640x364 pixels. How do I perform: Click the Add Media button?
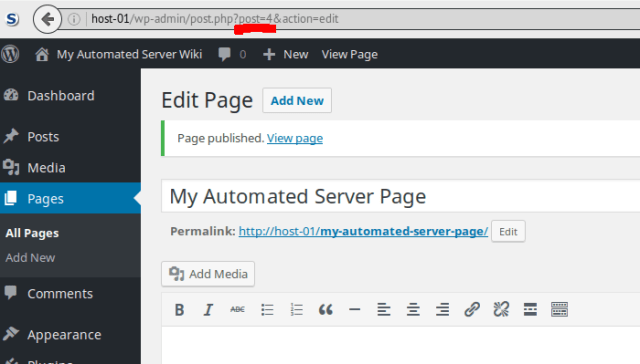pyautogui.click(x=208, y=274)
